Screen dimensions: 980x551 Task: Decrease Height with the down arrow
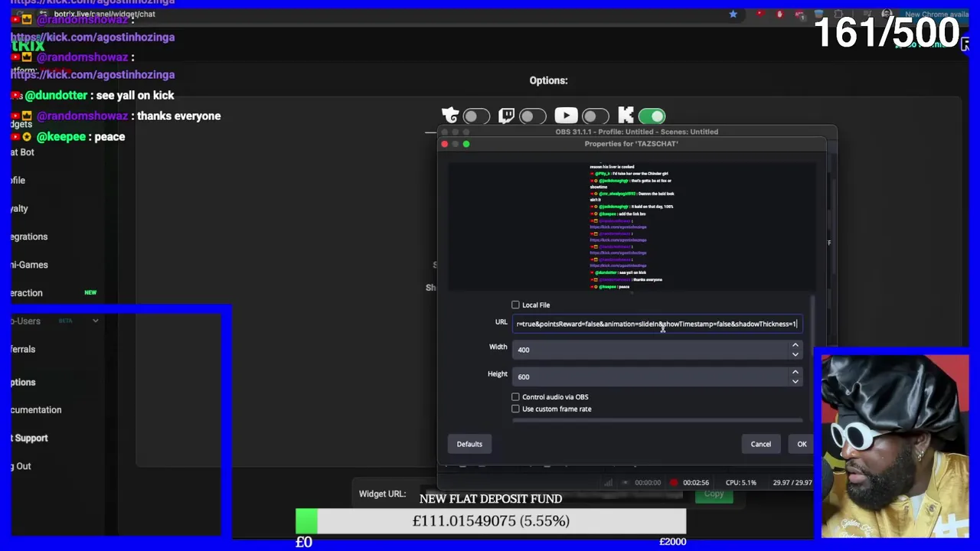coord(795,381)
